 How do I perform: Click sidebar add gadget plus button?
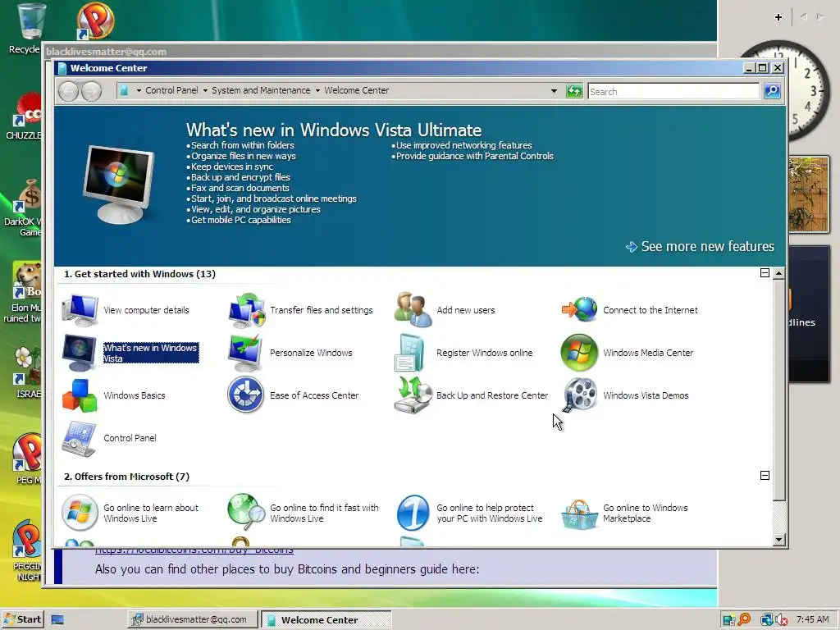click(x=778, y=17)
